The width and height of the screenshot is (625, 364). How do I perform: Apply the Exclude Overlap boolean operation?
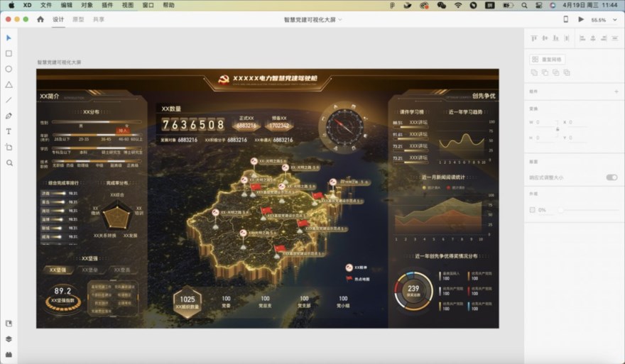(x=567, y=72)
